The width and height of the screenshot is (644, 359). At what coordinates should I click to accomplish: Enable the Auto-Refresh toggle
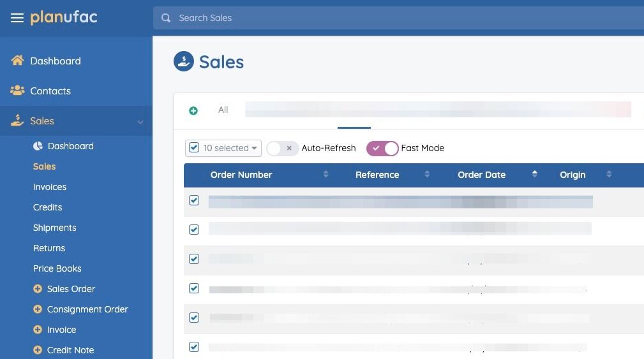(x=282, y=148)
